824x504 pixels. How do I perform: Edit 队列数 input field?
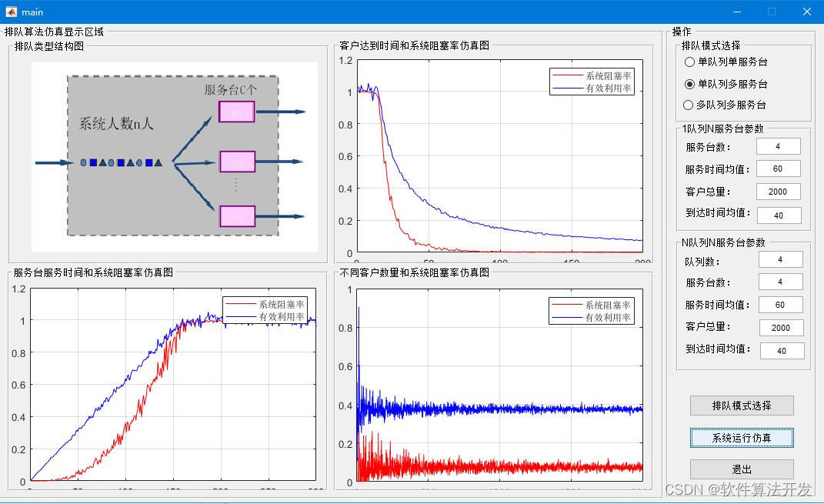pos(781,259)
